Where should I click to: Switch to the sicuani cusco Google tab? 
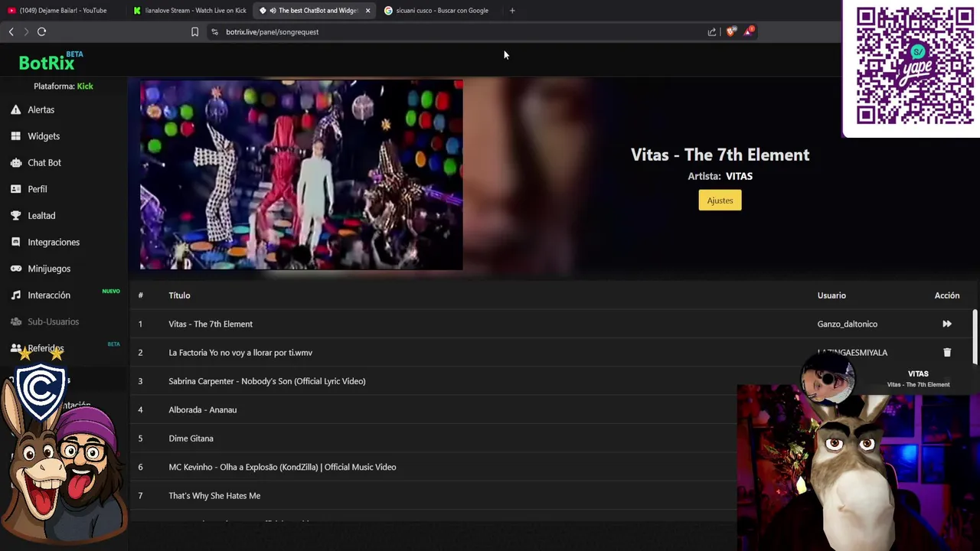point(440,11)
